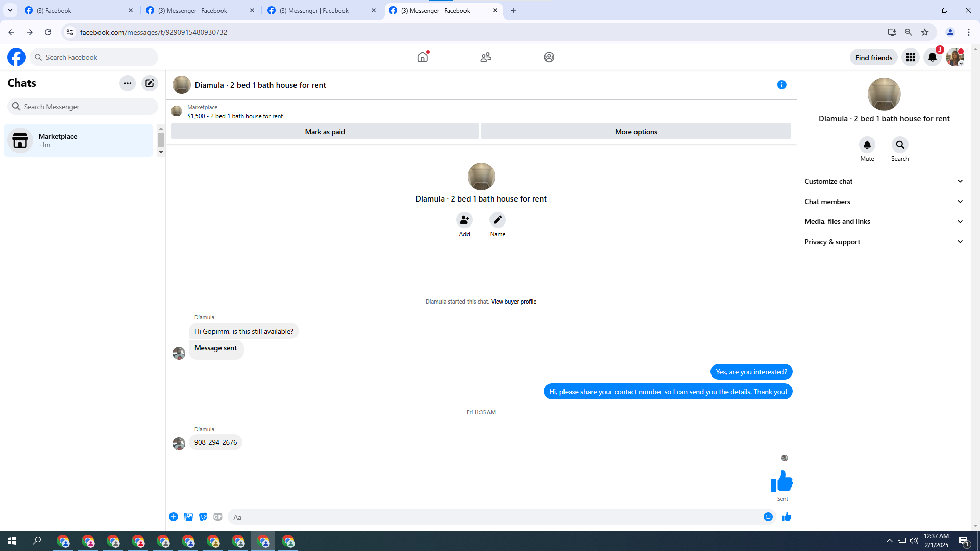Choose a sticker in composer
This screenshot has height=551, width=980.
pos(203,517)
